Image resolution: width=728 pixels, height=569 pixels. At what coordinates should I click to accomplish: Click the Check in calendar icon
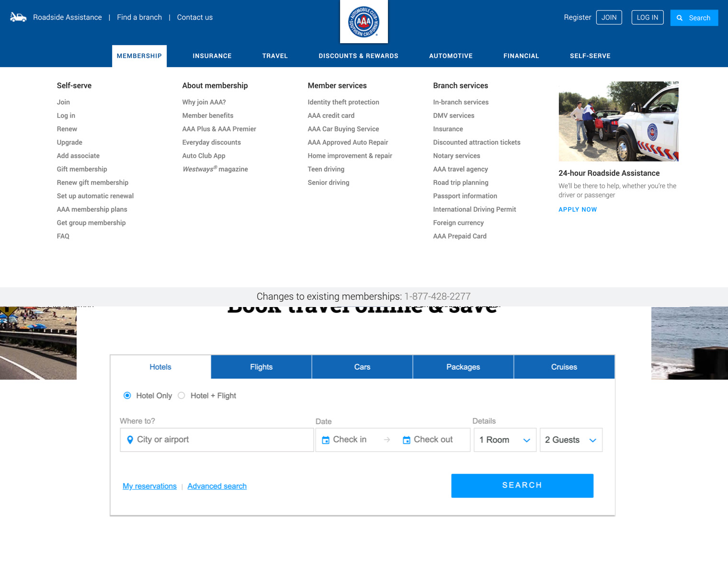(x=326, y=440)
